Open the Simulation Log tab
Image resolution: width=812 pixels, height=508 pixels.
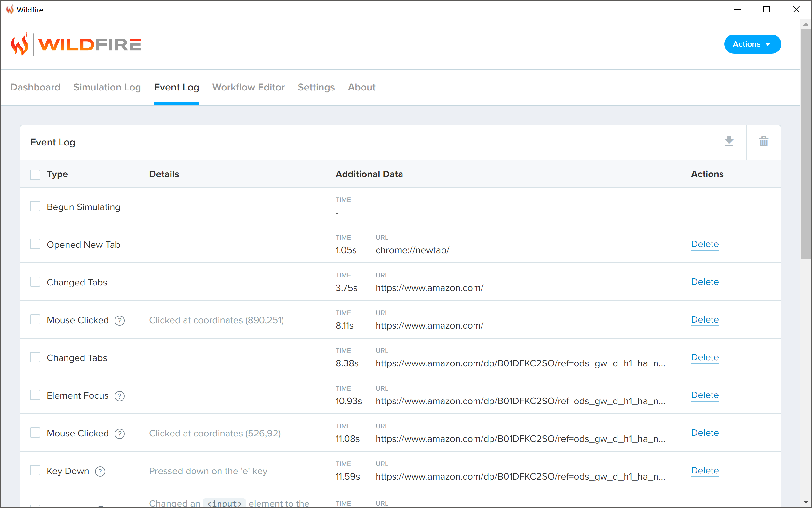click(x=107, y=87)
